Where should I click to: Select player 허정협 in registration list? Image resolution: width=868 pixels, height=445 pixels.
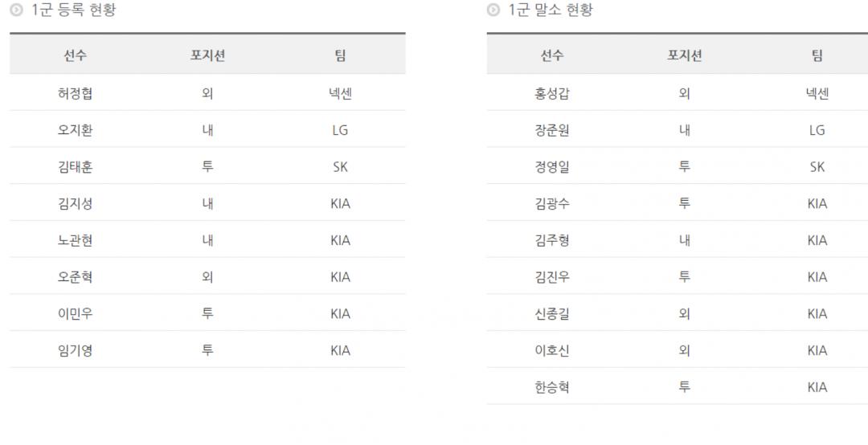[76, 93]
